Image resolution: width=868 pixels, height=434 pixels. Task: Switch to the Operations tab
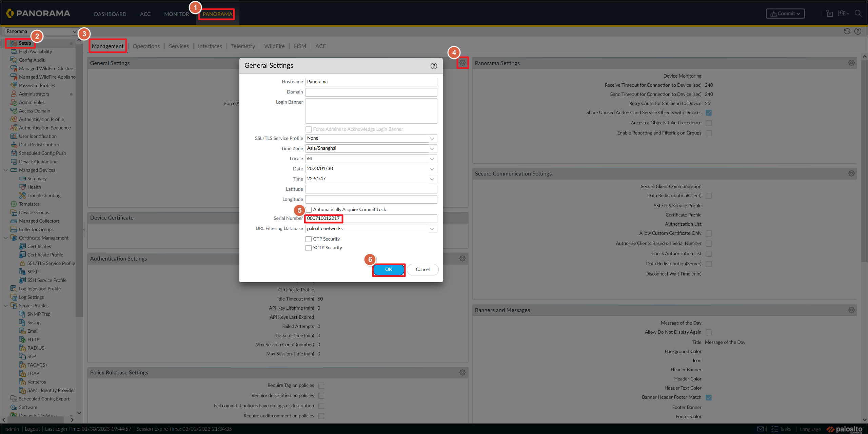[146, 46]
